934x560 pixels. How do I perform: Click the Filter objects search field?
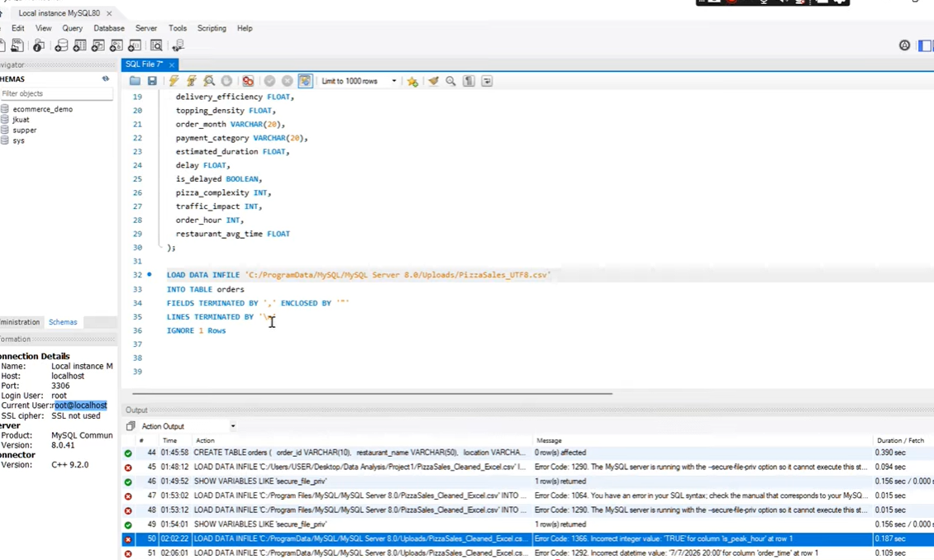point(56,93)
